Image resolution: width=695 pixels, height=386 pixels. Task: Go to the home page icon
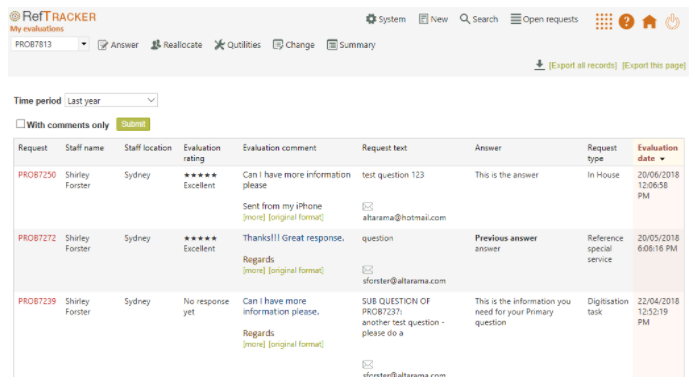[649, 21]
